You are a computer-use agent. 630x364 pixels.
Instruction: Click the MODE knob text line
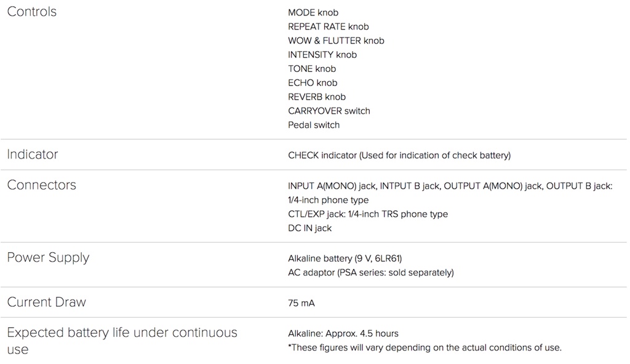313,12
